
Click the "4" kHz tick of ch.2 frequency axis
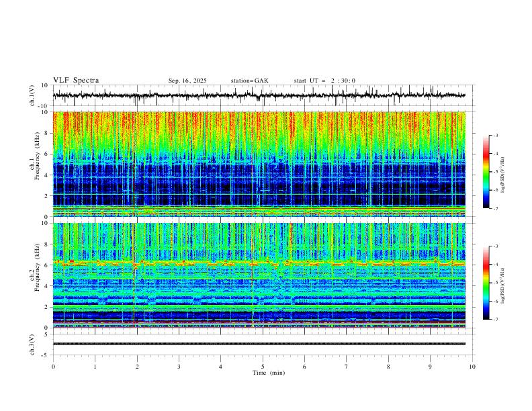click(46, 286)
